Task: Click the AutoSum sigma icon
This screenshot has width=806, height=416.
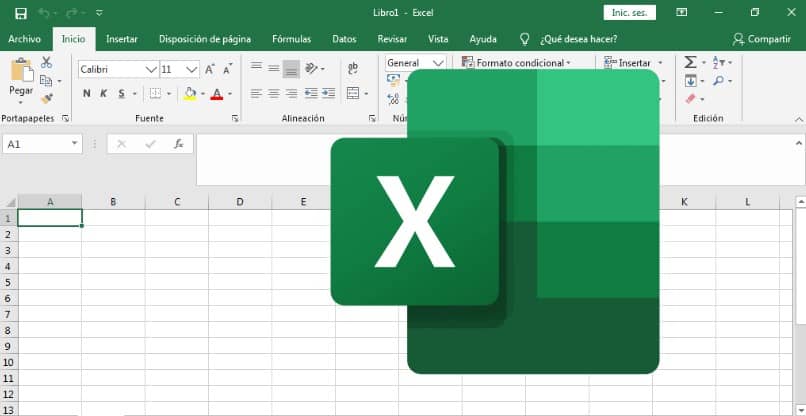Action: click(690, 62)
